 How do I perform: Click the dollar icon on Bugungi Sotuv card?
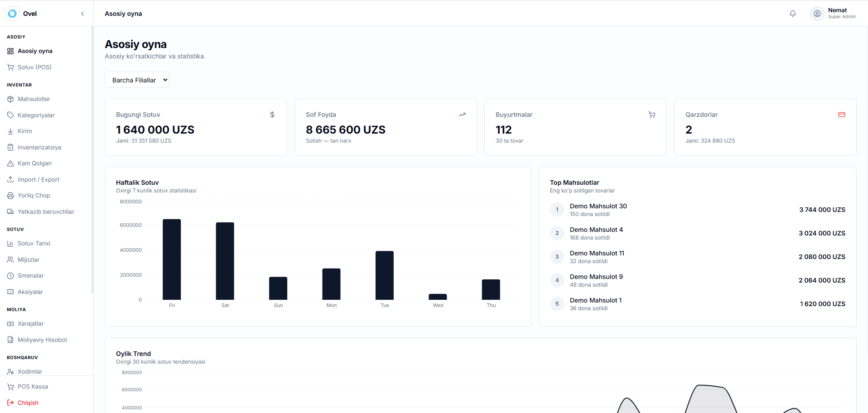point(272,115)
